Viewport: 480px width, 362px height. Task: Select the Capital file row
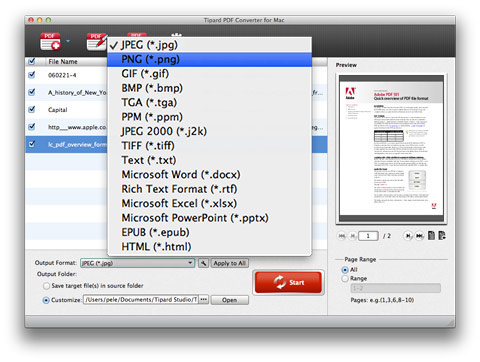click(67, 110)
